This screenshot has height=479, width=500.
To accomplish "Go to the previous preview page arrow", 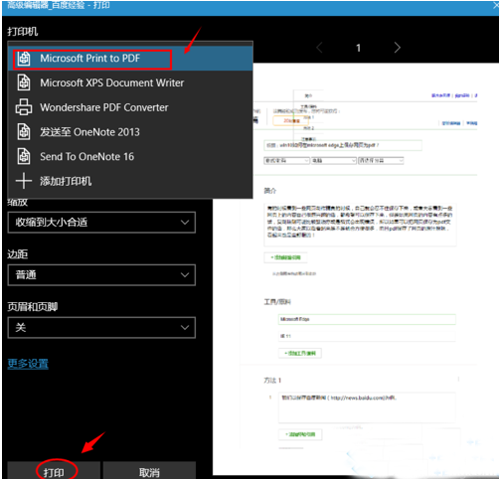I will [x=319, y=48].
